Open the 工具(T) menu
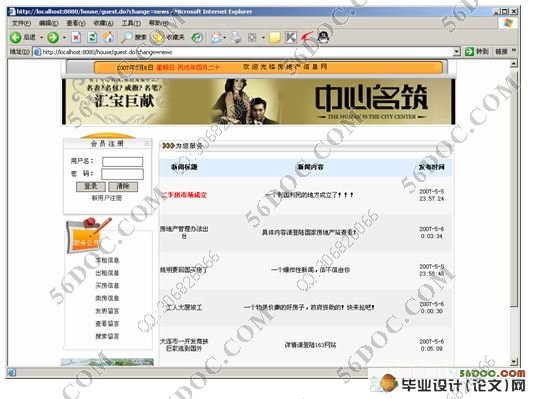534x399 pixels. pos(131,23)
